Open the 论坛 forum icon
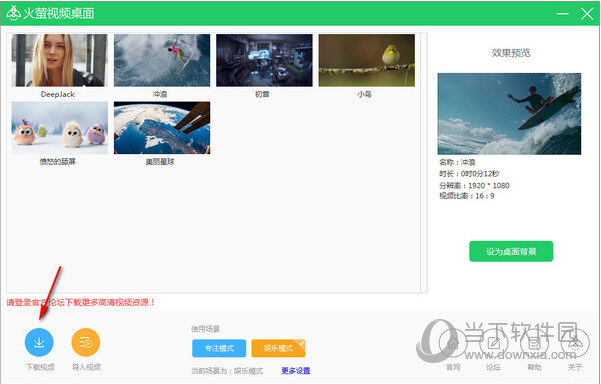This screenshot has height=384, width=601. coord(494,342)
